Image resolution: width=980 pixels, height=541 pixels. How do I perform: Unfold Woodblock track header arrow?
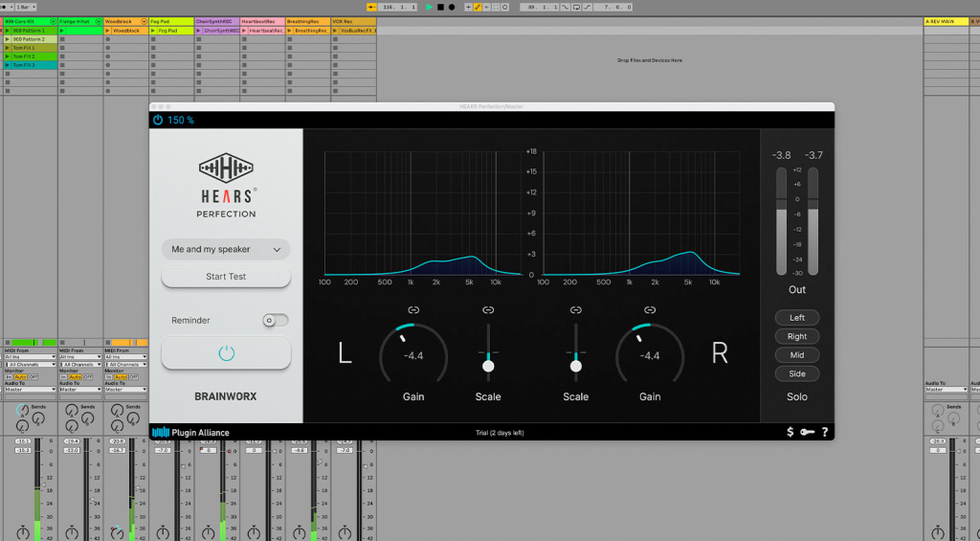coord(144,21)
